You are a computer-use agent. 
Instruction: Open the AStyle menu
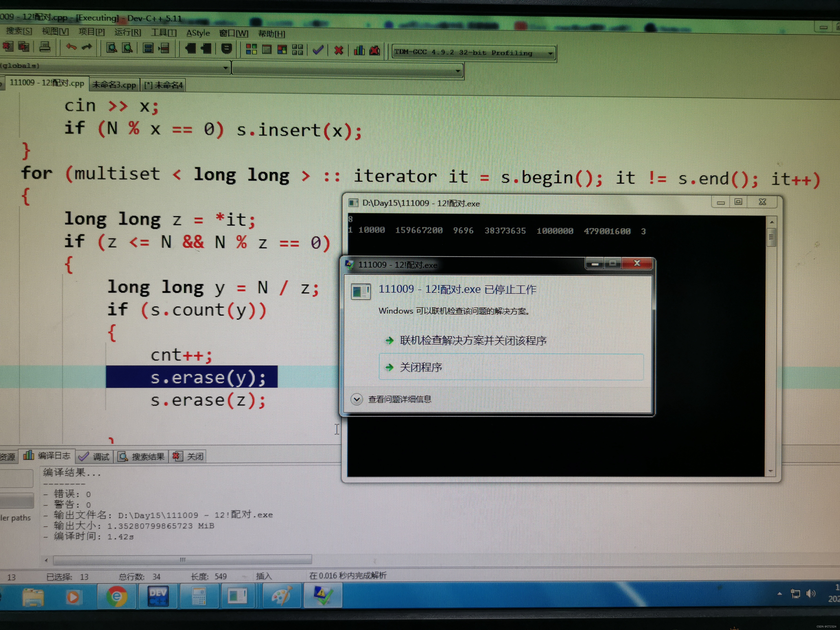click(x=198, y=33)
